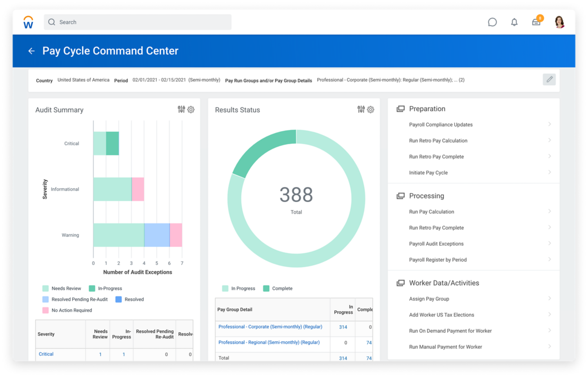The height and width of the screenshot is (377, 588).
Task: Open the chat messages icon
Action: 492,22
